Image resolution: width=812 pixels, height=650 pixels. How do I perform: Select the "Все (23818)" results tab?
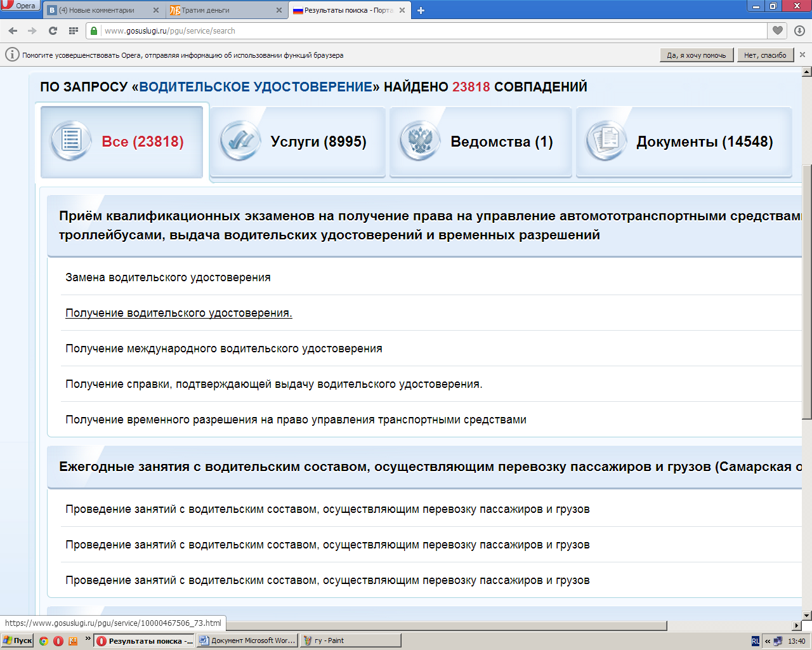coord(122,142)
